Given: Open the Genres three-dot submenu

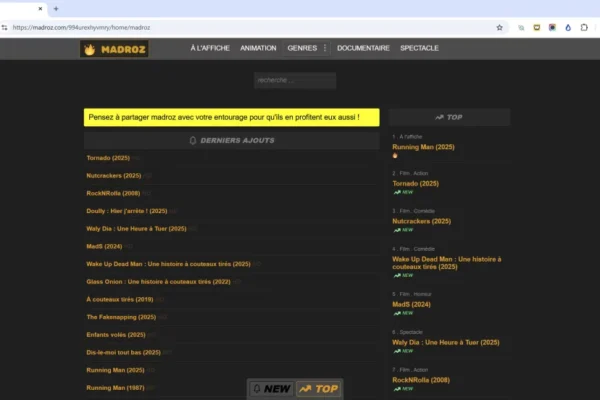Looking at the screenshot, I should click(x=325, y=48).
